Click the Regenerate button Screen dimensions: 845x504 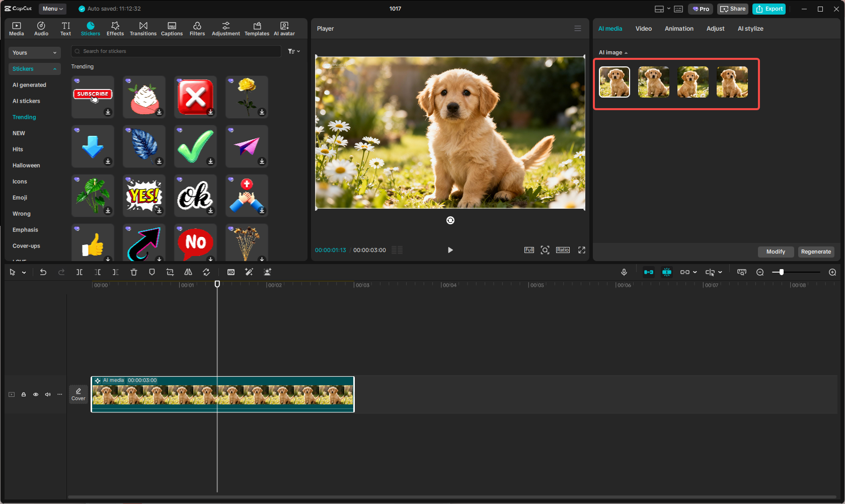pyautogui.click(x=816, y=251)
